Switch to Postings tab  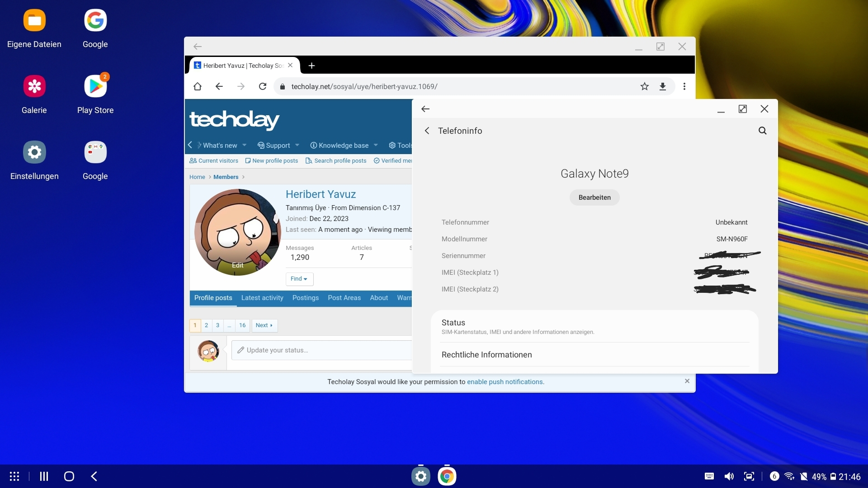point(306,298)
